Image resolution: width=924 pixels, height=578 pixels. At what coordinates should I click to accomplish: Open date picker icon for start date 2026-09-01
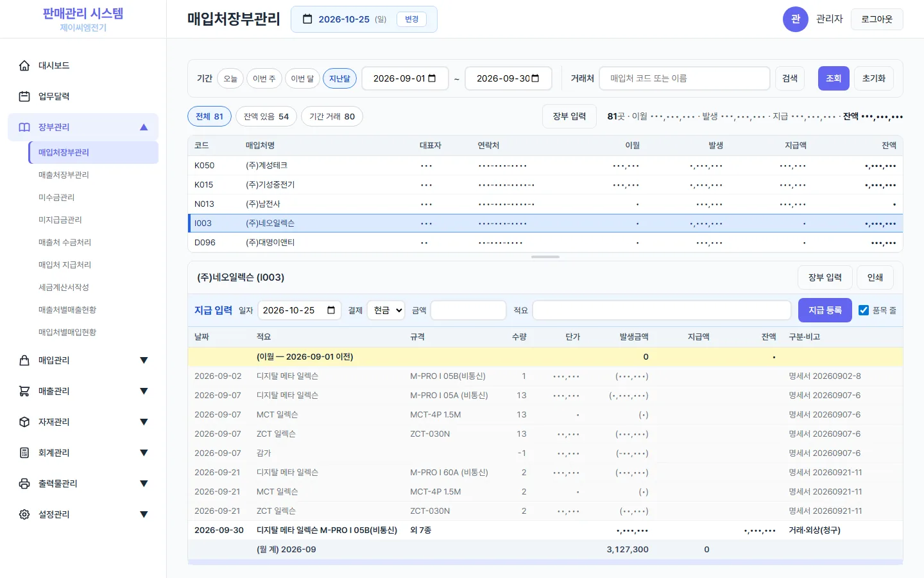tap(432, 78)
